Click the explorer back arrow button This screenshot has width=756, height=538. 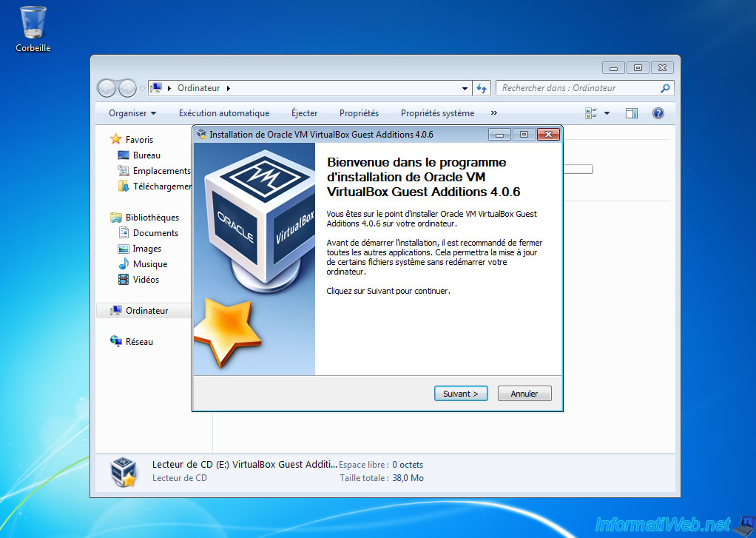[x=108, y=88]
